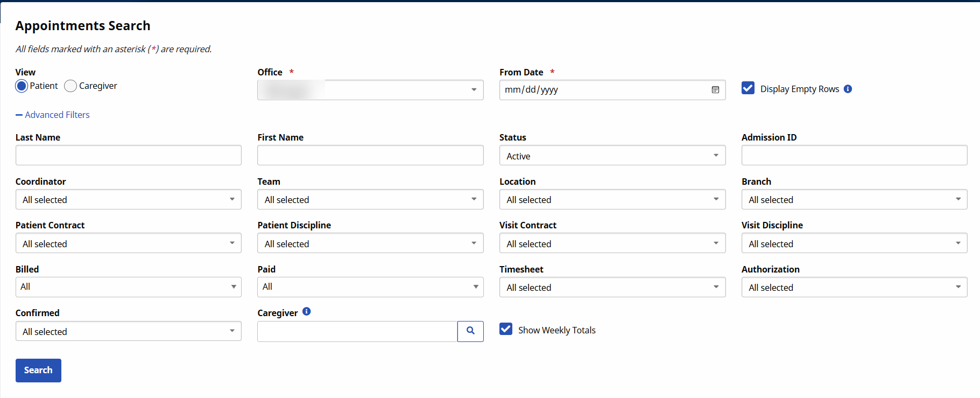
Task: Collapse the Advanced Filters section
Action: click(x=53, y=115)
